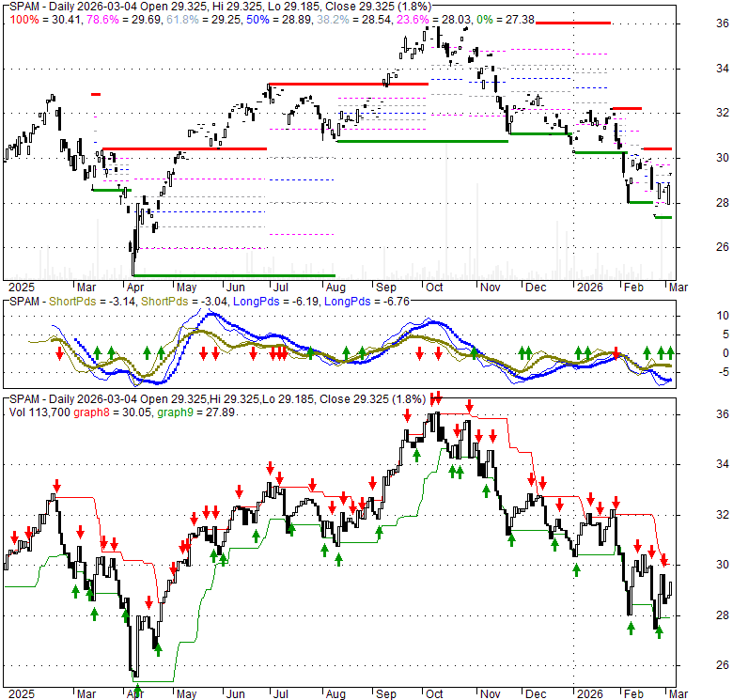Click the long green support line at the April low
Viewport: 733px width, 700px height.
pyautogui.click(x=233, y=275)
